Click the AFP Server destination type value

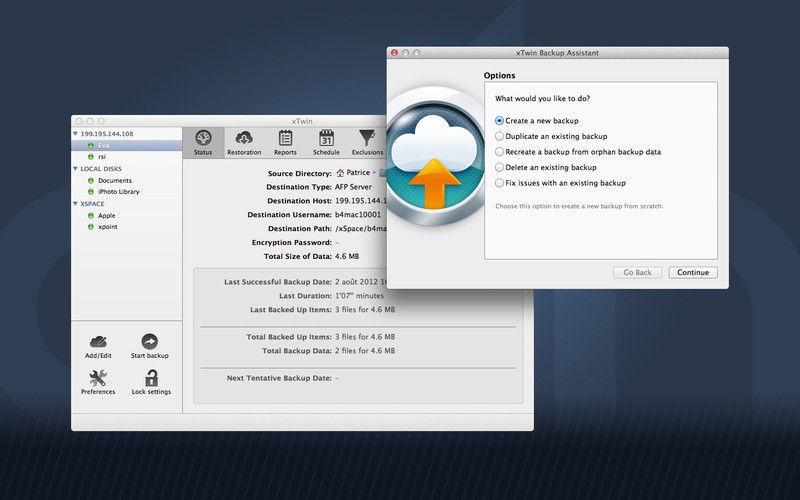[x=353, y=187]
